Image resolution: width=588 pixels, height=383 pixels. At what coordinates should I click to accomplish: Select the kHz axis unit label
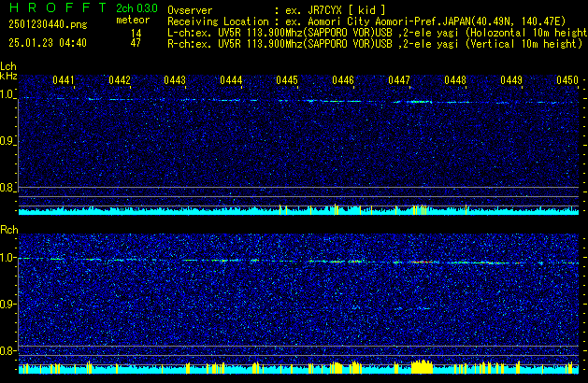pos(8,76)
